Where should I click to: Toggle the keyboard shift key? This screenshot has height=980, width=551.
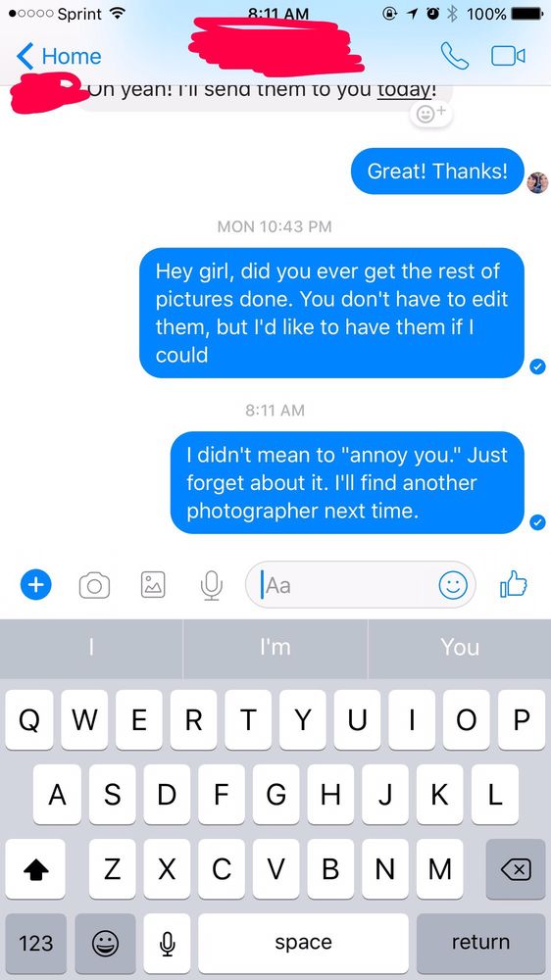(35, 868)
